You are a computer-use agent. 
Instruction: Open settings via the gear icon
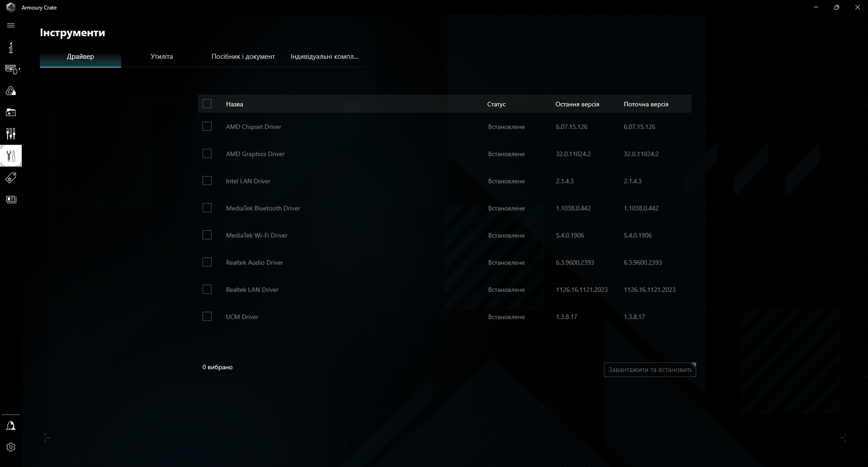point(11,447)
